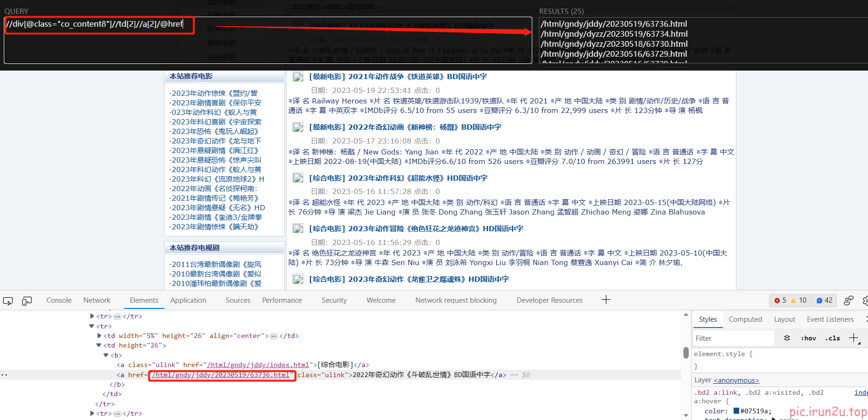Viewport: 868px width, 420px height.
Task: Collapse the td height="26" node
Action: 99,345
